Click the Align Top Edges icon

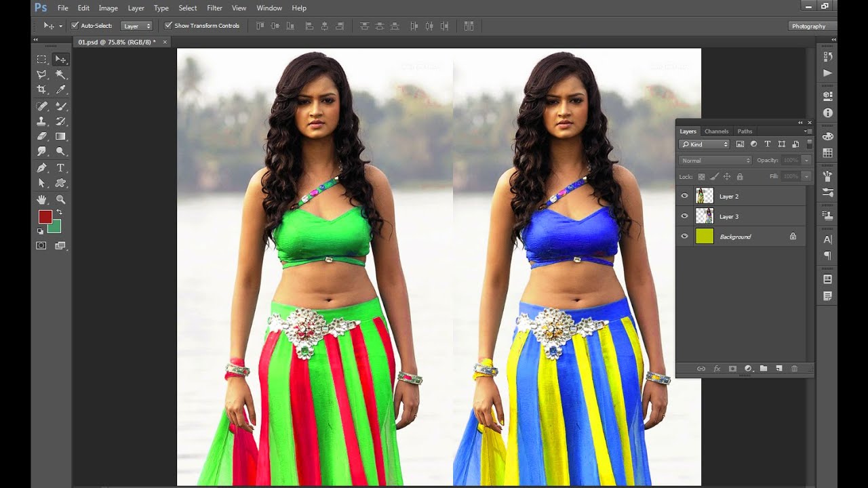pyautogui.click(x=260, y=26)
